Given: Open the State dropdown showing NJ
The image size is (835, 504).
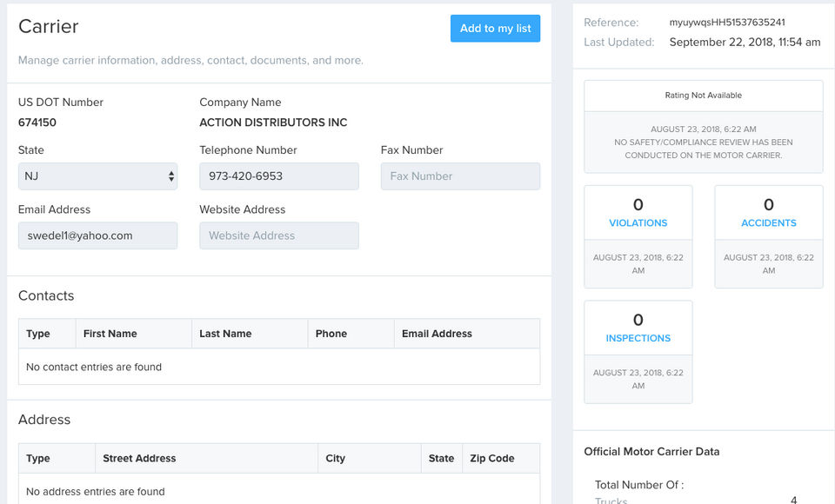Looking at the screenshot, I should (98, 176).
